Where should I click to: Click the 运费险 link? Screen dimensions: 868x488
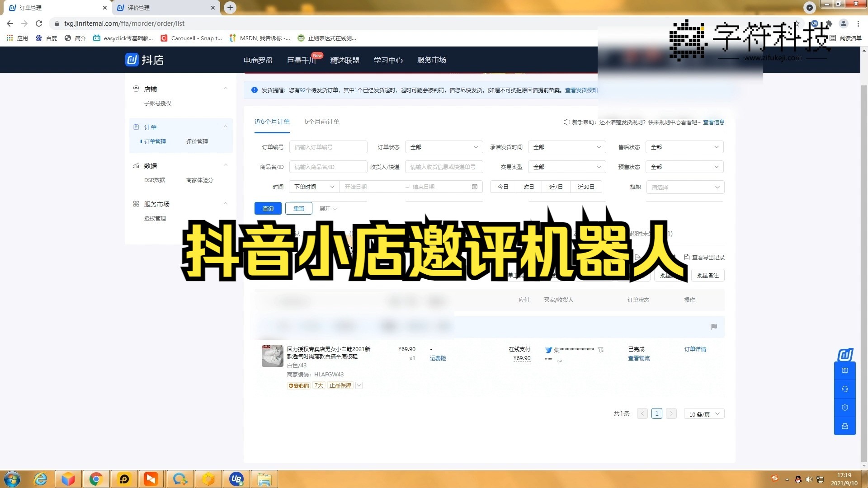[438, 358]
